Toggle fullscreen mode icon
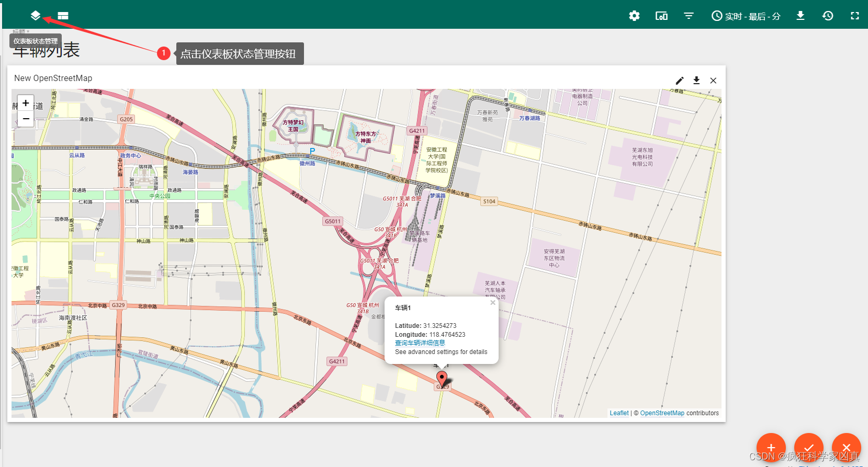868x467 pixels. [x=855, y=16]
